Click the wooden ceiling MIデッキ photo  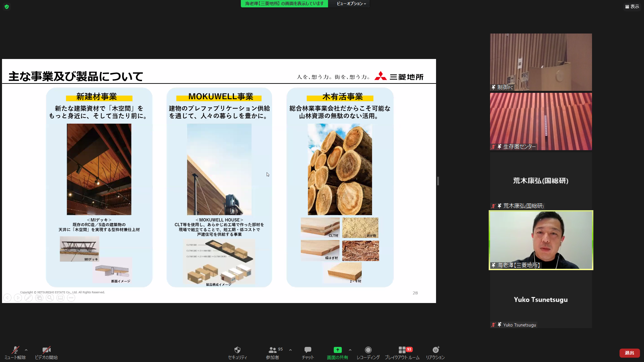coord(99,169)
